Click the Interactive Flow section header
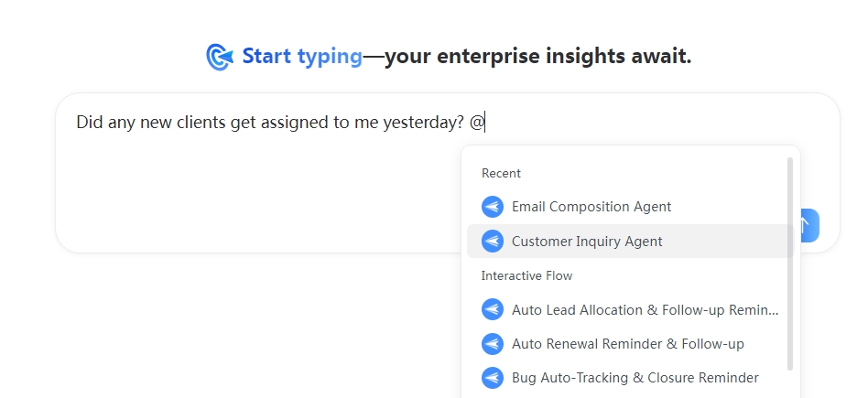 point(526,275)
